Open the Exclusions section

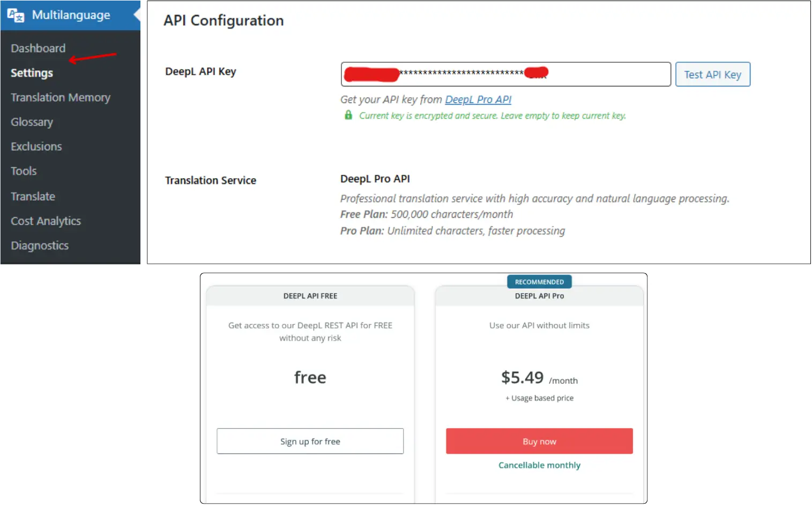click(36, 146)
